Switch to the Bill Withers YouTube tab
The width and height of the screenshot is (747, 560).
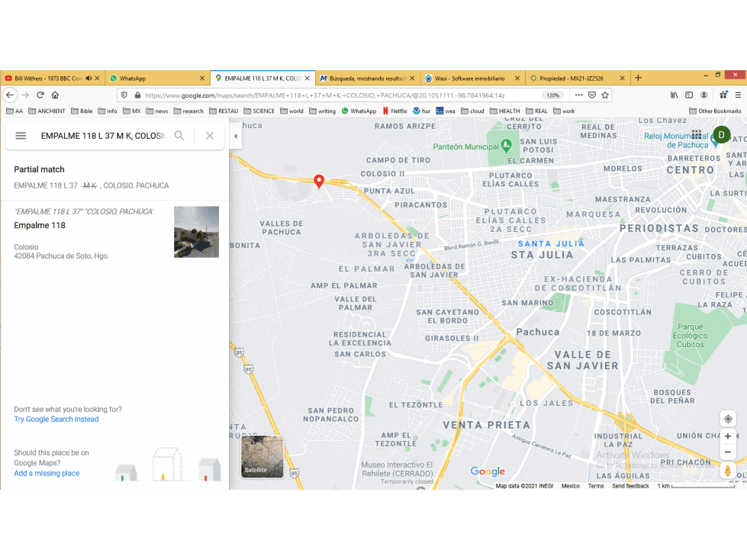(48, 78)
